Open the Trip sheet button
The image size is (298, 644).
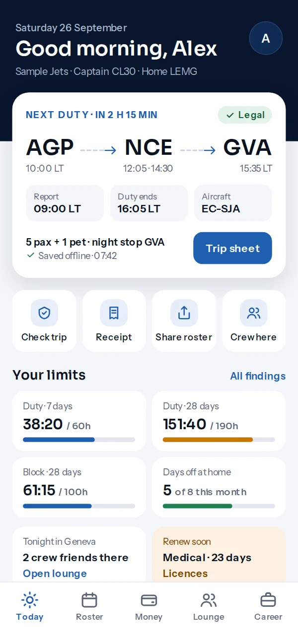pyautogui.click(x=232, y=248)
